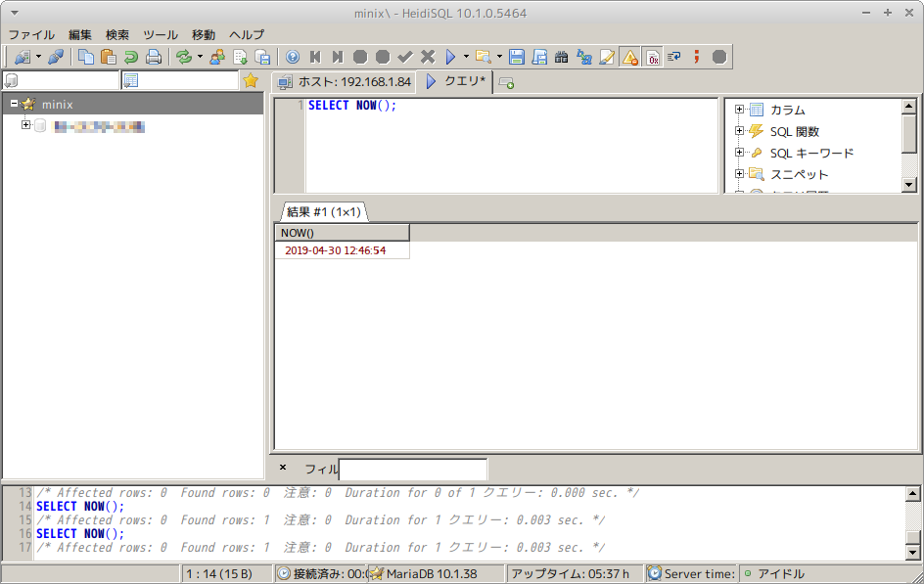
Task: Click the save floppy disk icon
Action: point(517,57)
